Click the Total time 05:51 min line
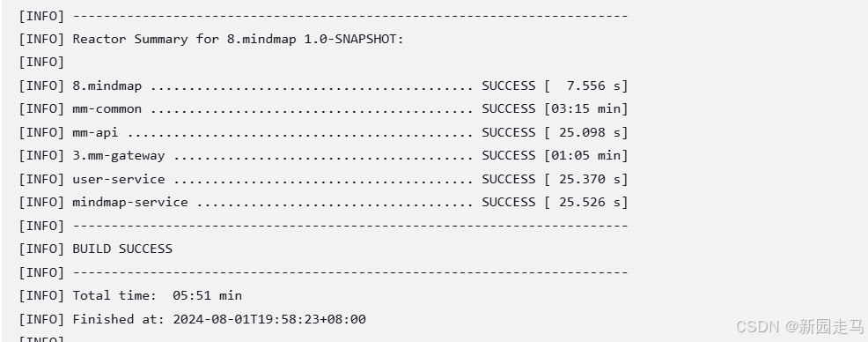This screenshot has width=868, height=342. (130, 295)
